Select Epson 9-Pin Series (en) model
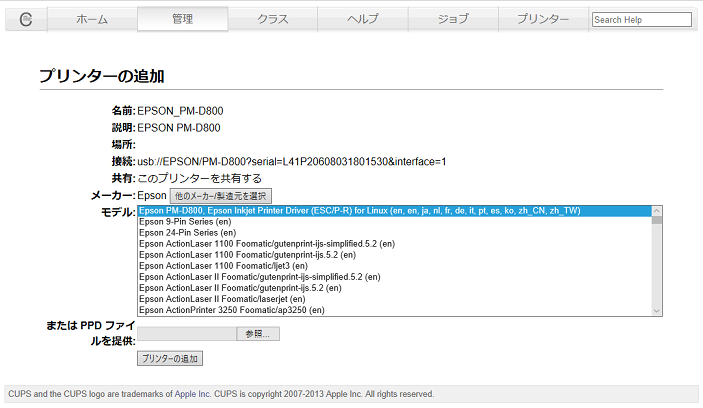The height and width of the screenshot is (408, 703). point(395,222)
